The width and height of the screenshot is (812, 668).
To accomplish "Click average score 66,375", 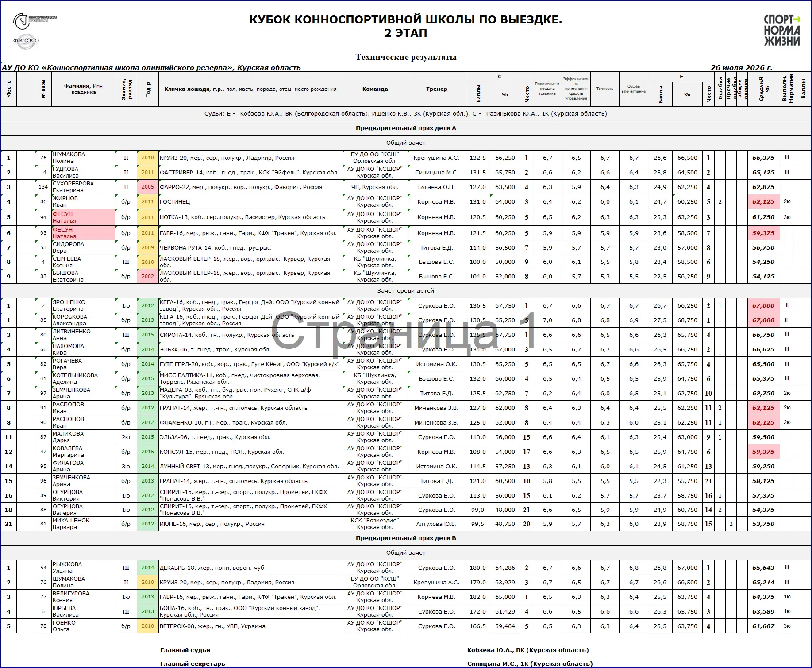I will click(x=764, y=158).
